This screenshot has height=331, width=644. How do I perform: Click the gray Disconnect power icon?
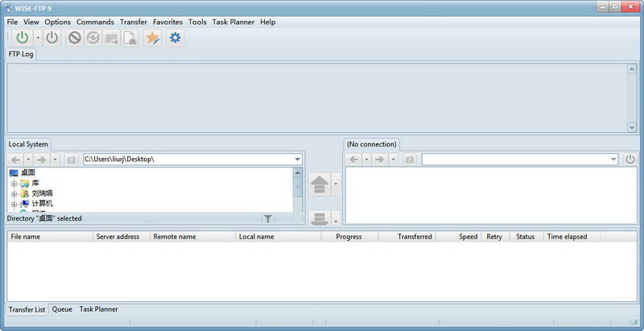[52, 38]
